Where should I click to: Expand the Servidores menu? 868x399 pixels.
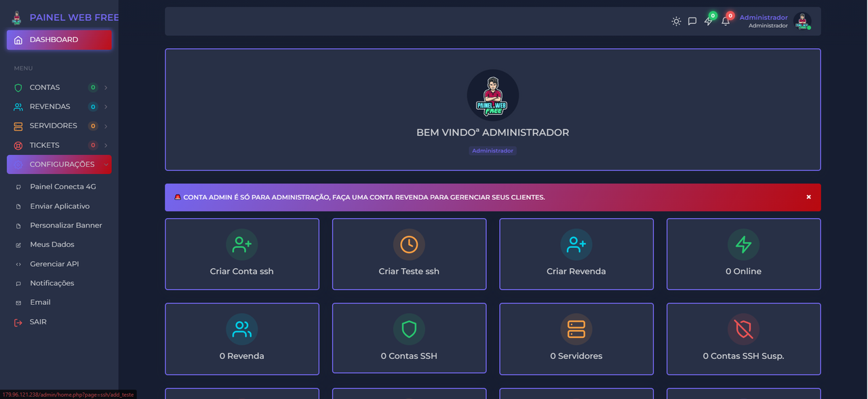click(59, 126)
